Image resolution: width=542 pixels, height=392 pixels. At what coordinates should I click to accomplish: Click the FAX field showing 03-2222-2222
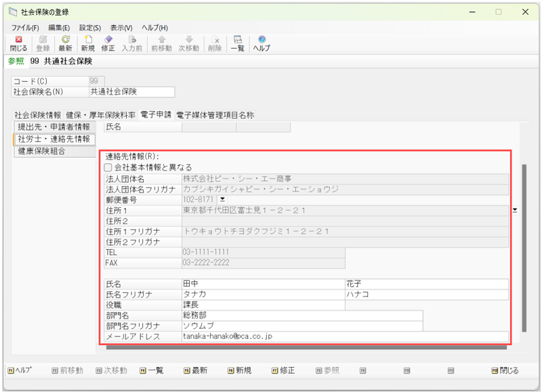(263, 263)
